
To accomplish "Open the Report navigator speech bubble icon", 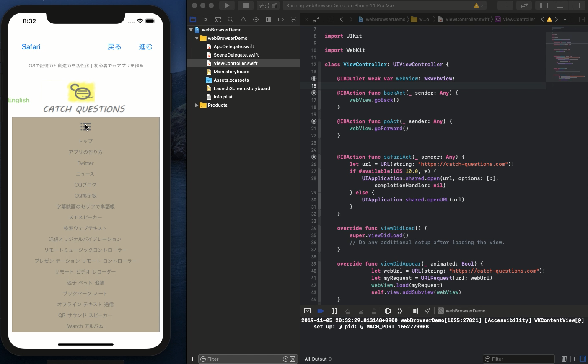I will (x=293, y=19).
